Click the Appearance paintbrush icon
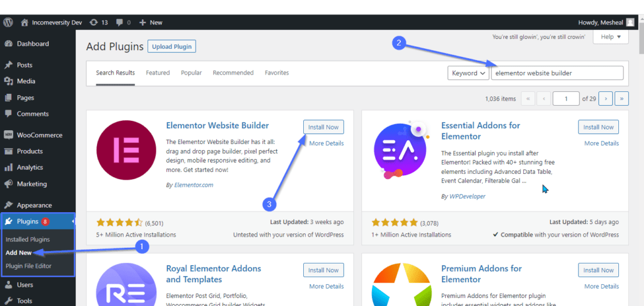644x306 pixels. (8, 205)
